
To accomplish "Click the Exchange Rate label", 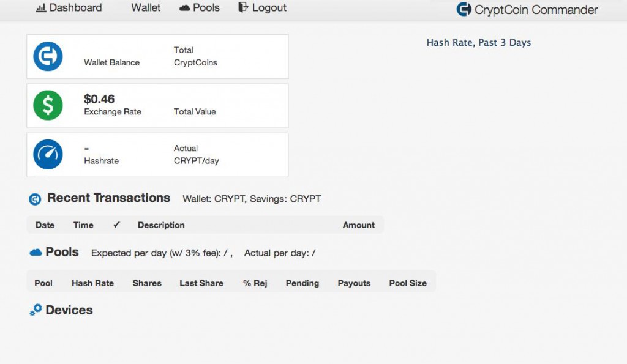I will click(113, 111).
